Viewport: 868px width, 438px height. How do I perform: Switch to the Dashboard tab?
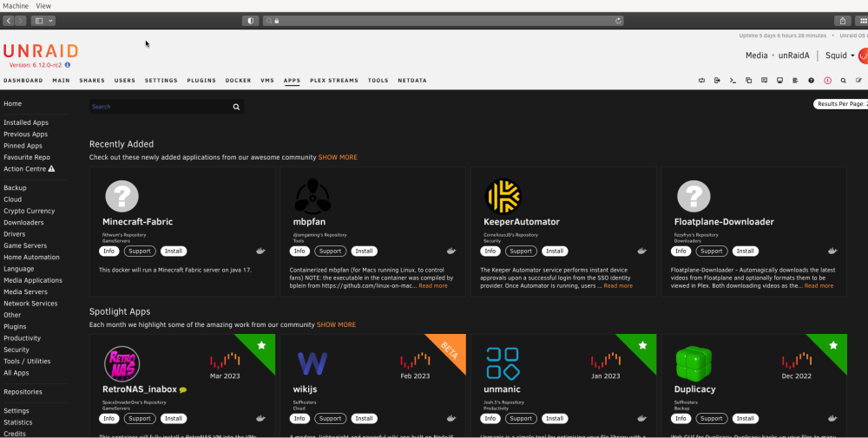(23, 81)
